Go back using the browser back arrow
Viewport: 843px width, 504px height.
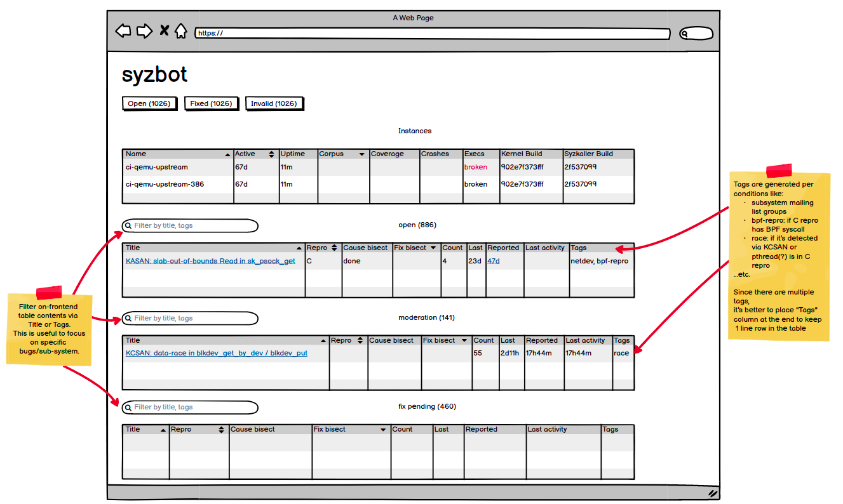pyautogui.click(x=123, y=30)
